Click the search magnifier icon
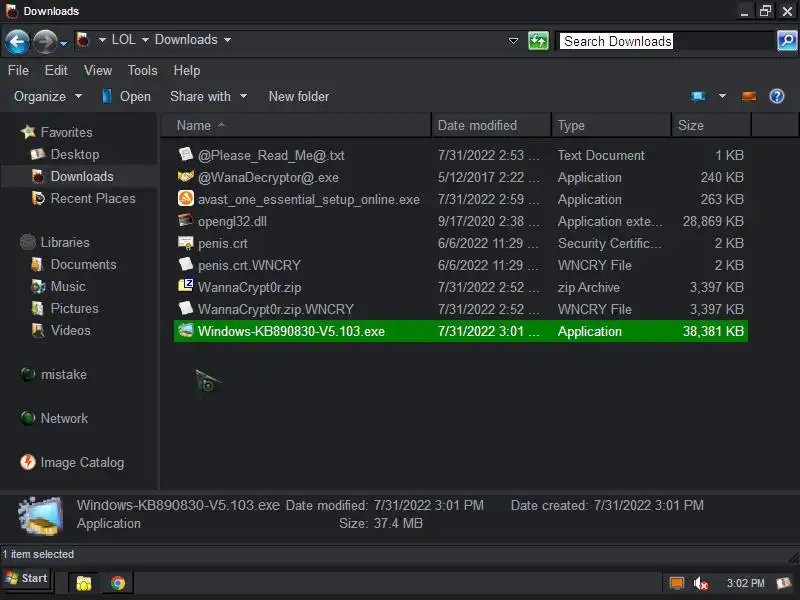800x600 pixels. tap(787, 41)
